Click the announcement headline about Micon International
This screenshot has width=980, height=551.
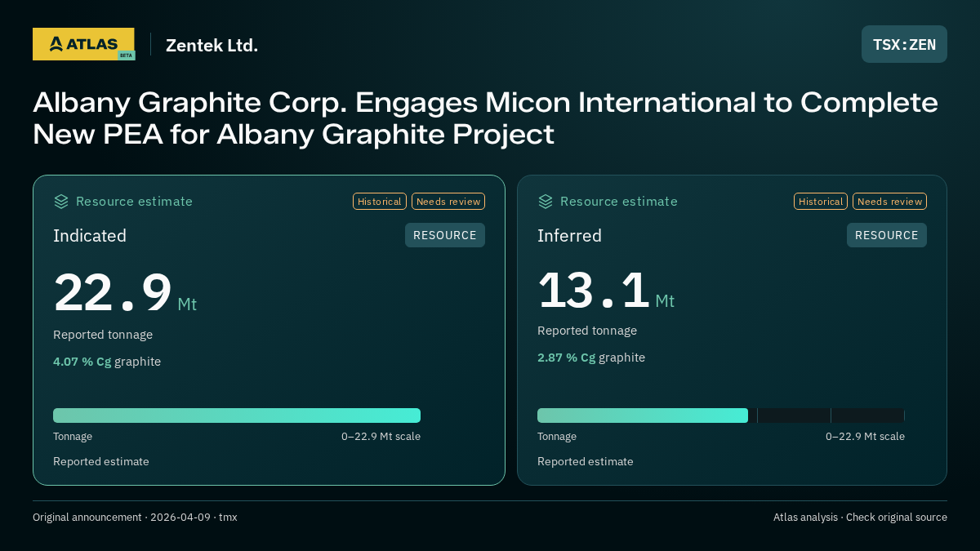[x=485, y=118]
